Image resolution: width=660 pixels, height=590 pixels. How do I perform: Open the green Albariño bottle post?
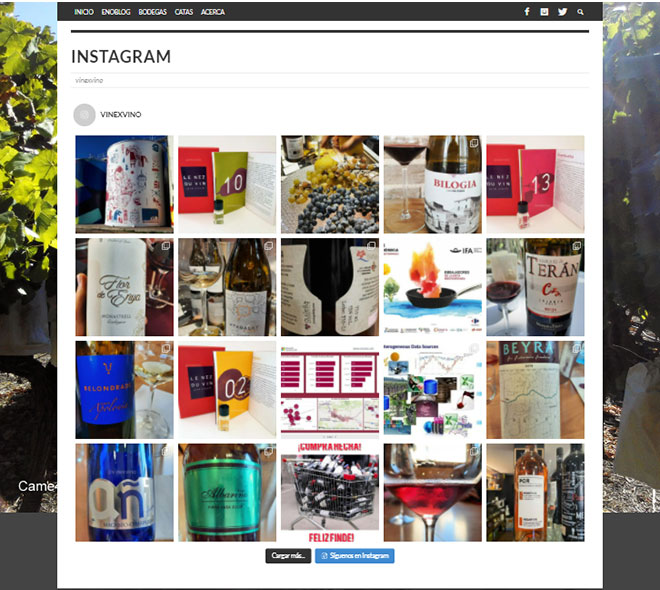point(227,493)
